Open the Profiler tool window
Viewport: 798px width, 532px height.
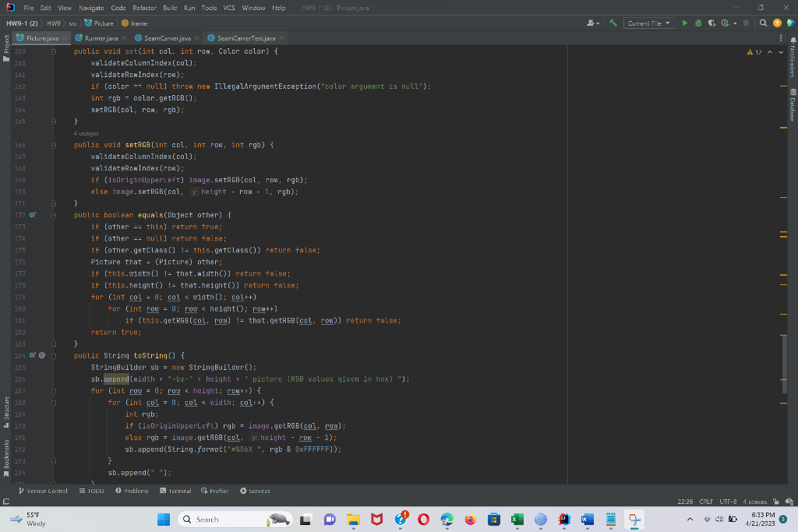coord(215,491)
